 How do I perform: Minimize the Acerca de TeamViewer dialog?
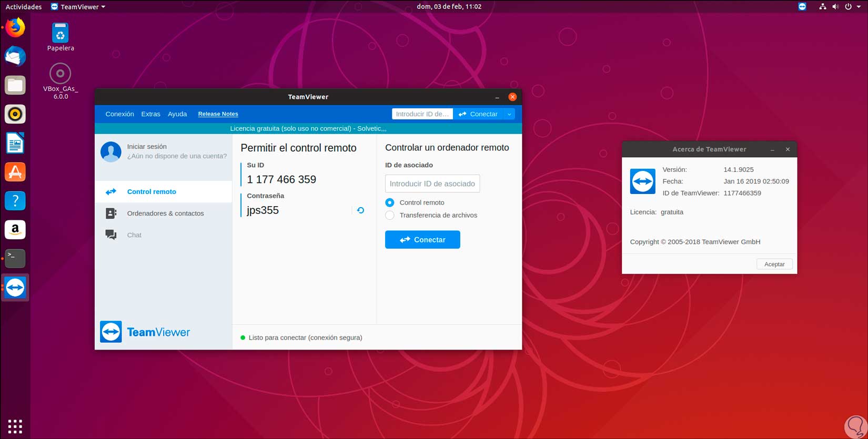point(772,150)
